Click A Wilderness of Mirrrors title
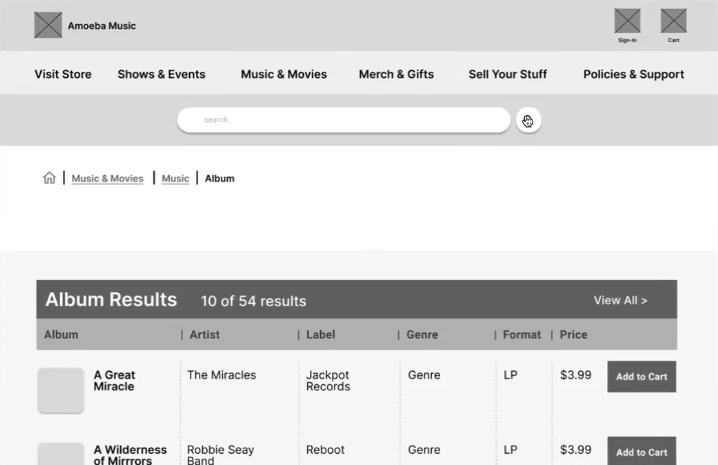This screenshot has height=465, width=718. click(x=130, y=455)
